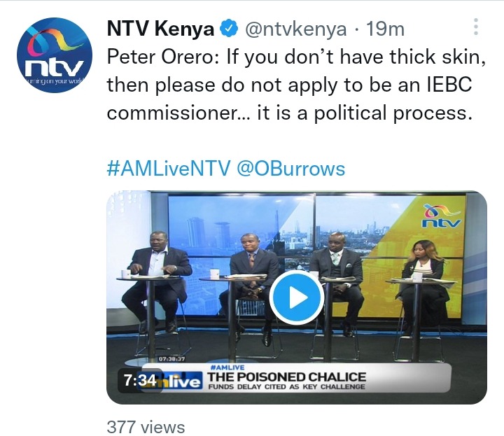Open the #AMLiveNTV hashtag link
The height and width of the screenshot is (436, 504).
click(x=169, y=169)
